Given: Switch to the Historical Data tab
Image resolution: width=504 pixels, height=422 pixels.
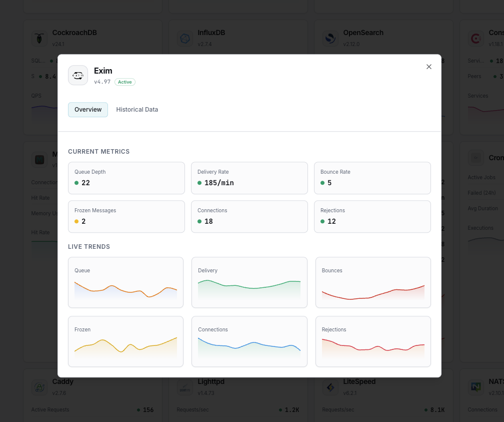Looking at the screenshot, I should click(x=137, y=110).
